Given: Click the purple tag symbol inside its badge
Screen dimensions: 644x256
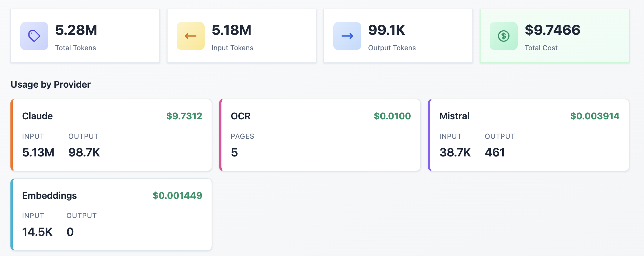Looking at the screenshot, I should pyautogui.click(x=34, y=36).
